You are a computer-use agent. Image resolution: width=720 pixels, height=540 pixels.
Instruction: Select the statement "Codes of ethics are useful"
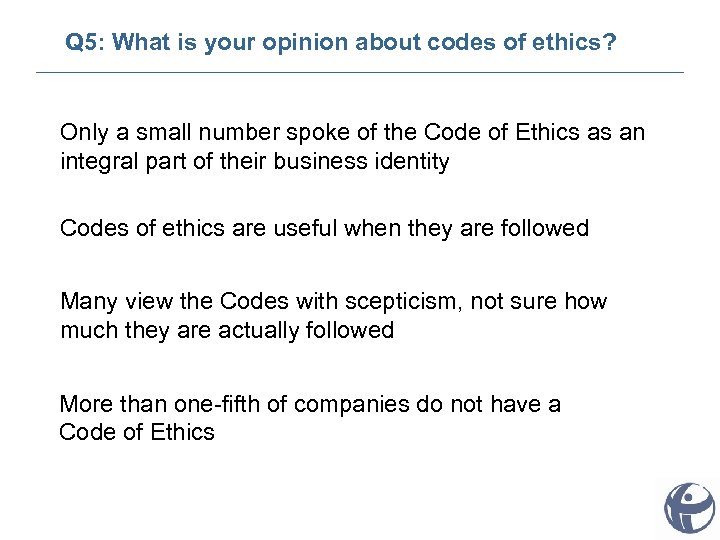pyautogui.click(x=324, y=228)
